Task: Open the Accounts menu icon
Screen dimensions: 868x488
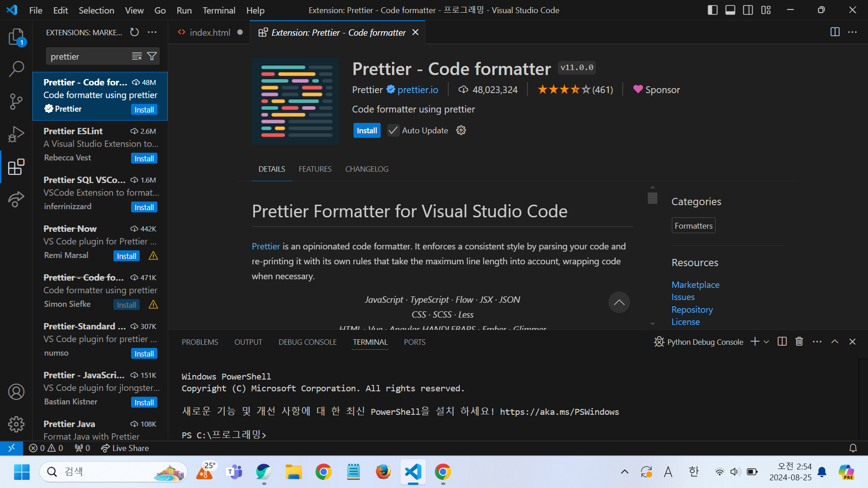Action: click(16, 392)
